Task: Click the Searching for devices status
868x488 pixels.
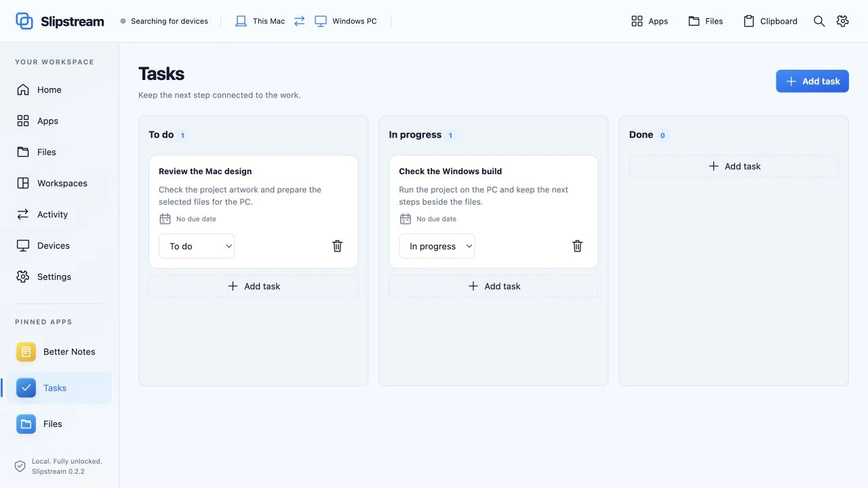Action: [x=164, y=21]
